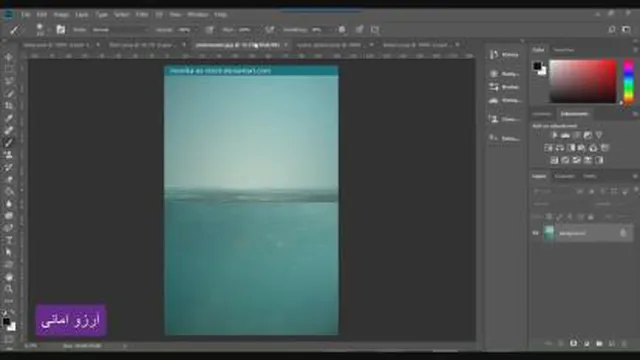Add a Brightness/Contrast adjustment
This screenshot has height=360, width=640.
(x=554, y=135)
